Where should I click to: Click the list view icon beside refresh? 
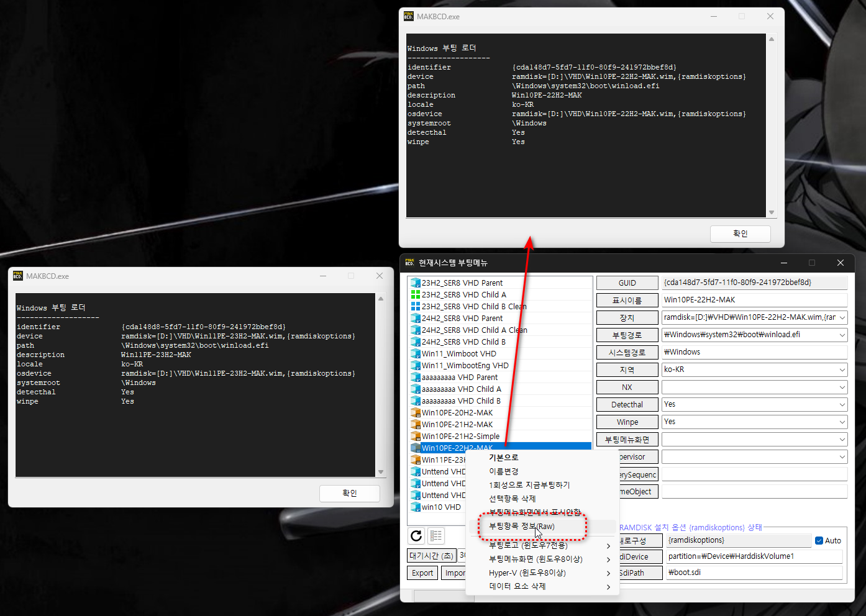(436, 535)
